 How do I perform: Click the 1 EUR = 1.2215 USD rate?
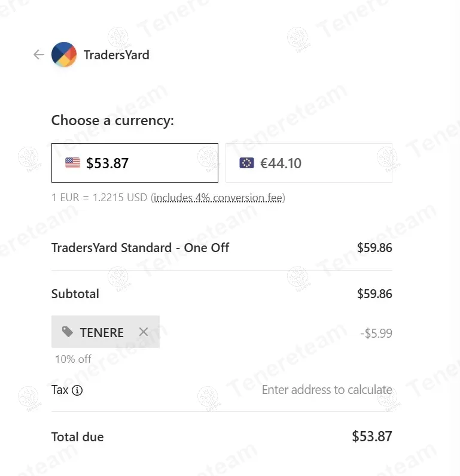point(99,198)
